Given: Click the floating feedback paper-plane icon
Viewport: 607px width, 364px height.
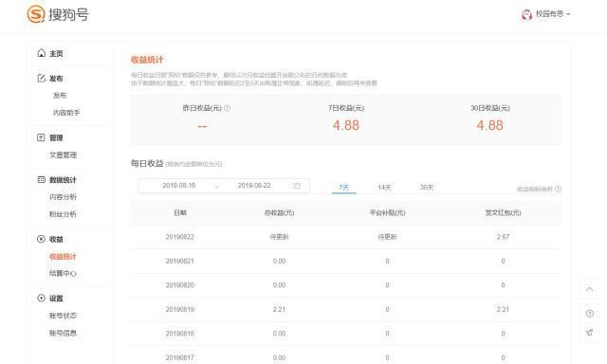Looking at the screenshot, I should 590,333.
